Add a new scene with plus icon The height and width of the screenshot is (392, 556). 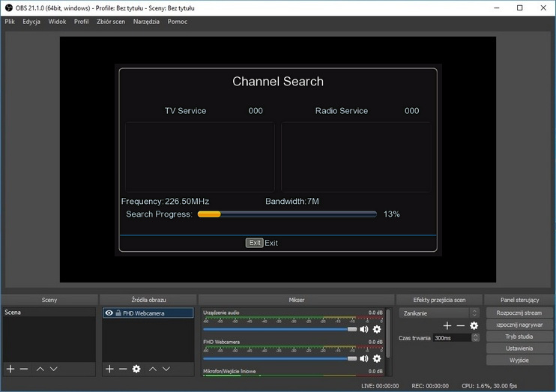click(10, 369)
